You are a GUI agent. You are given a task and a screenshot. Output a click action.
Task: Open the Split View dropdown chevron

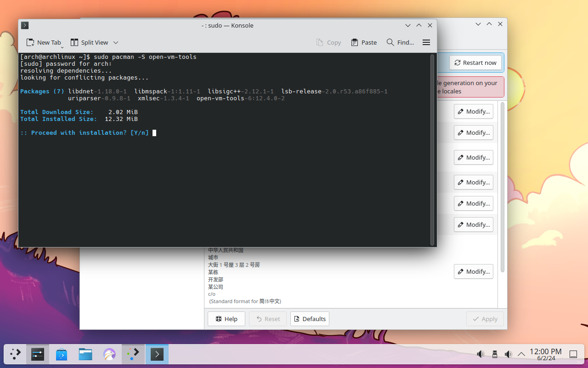click(116, 42)
